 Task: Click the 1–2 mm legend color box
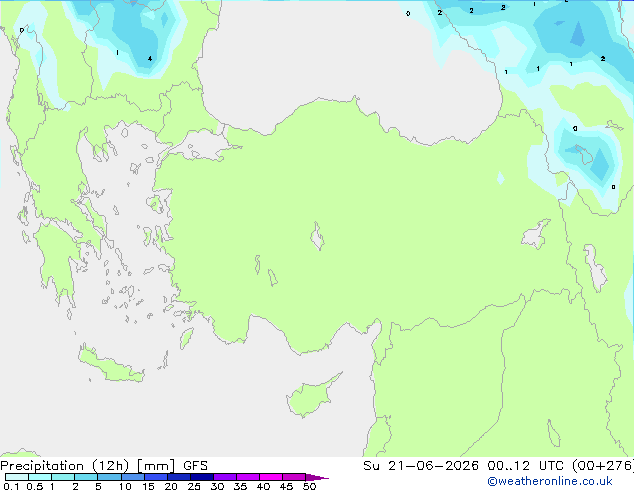pyautogui.click(x=63, y=477)
